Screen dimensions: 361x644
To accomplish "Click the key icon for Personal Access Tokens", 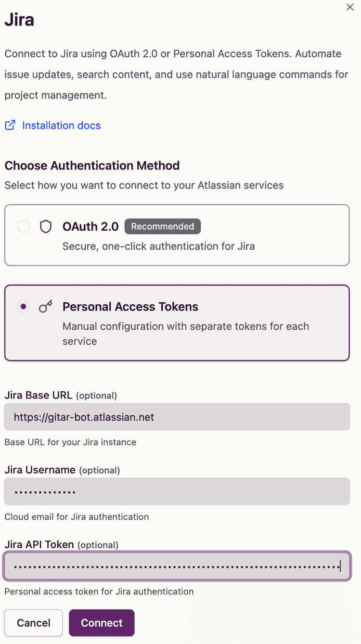I will coord(46,307).
